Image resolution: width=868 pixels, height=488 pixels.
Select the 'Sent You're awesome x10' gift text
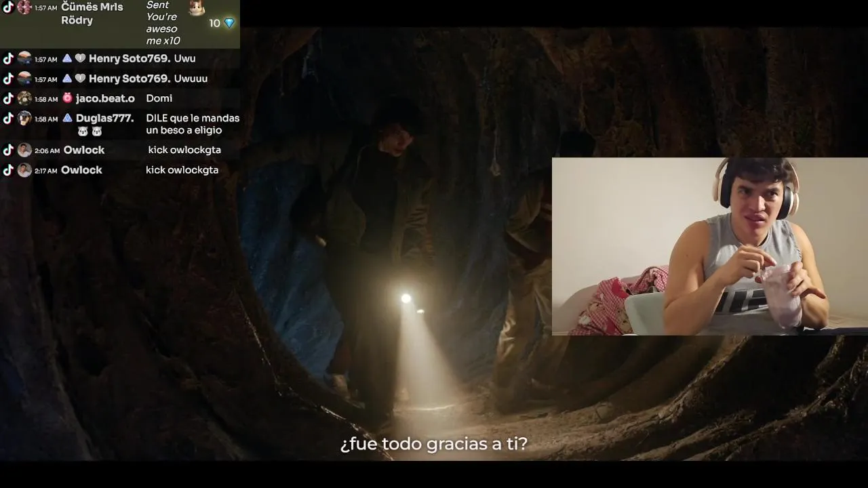(163, 23)
